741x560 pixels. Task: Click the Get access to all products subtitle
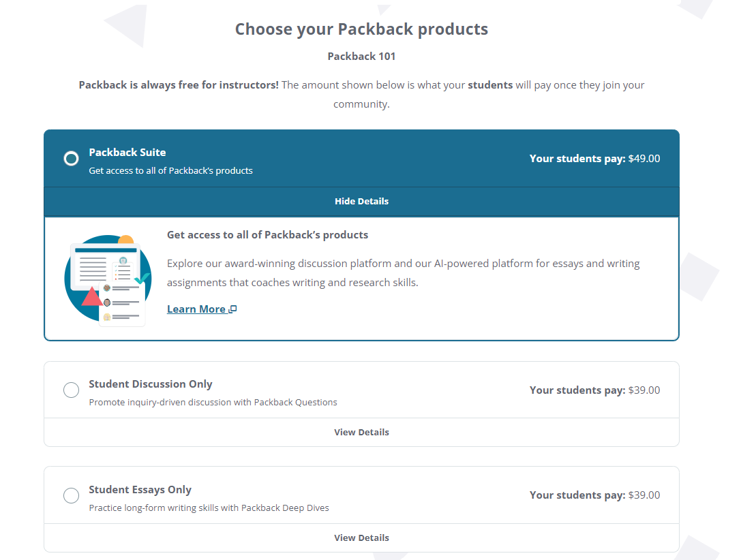269,234
